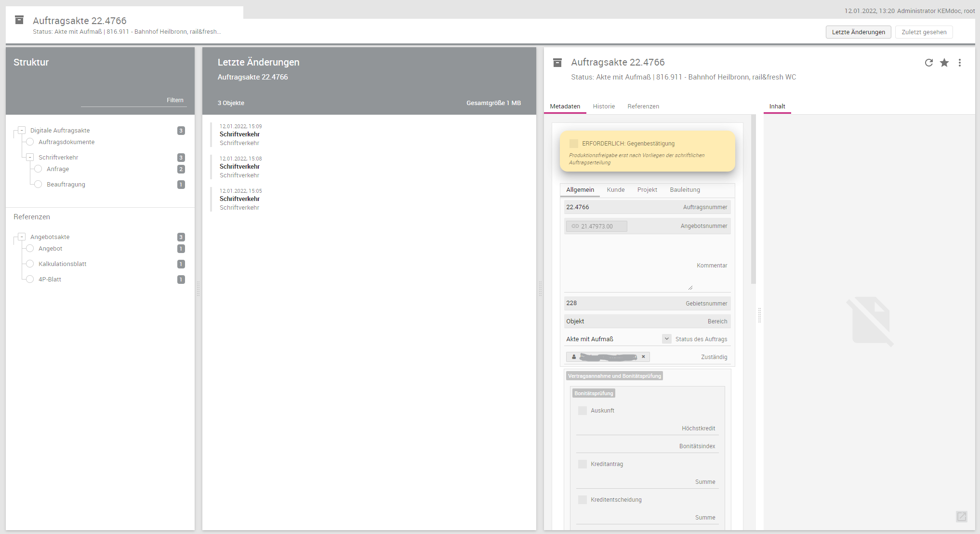The width and height of the screenshot is (980, 534).
Task: Switch to the Historie tab
Action: click(x=604, y=107)
